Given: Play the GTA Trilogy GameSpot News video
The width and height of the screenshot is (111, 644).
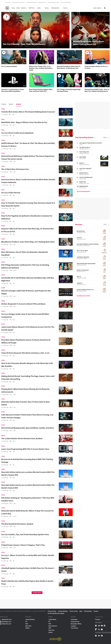Looking at the screenshot, I should click(59, 75).
